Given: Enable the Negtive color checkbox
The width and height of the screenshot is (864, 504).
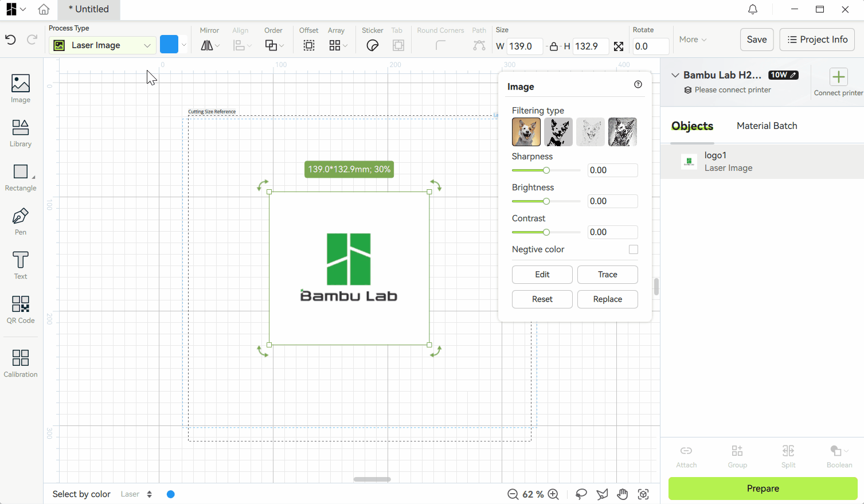Looking at the screenshot, I should [x=633, y=249].
